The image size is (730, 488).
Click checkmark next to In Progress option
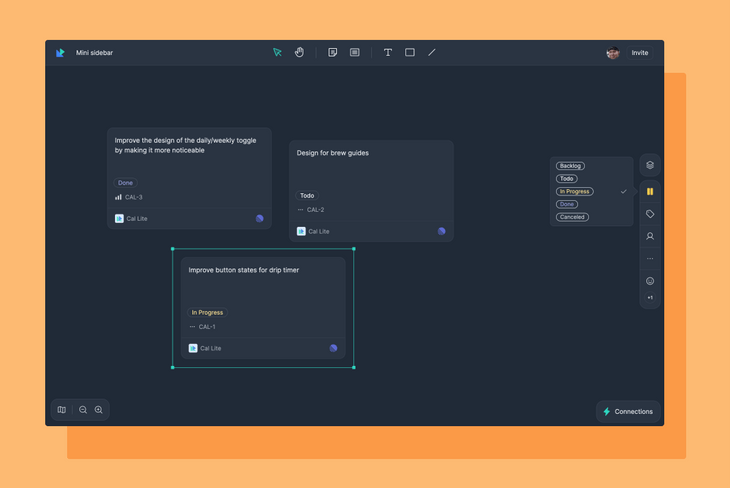click(x=623, y=191)
